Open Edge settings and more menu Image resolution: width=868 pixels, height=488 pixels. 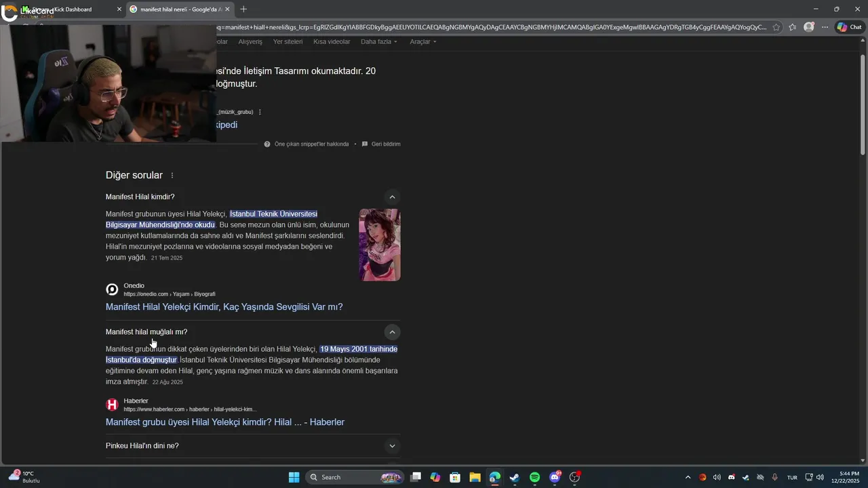tap(825, 27)
